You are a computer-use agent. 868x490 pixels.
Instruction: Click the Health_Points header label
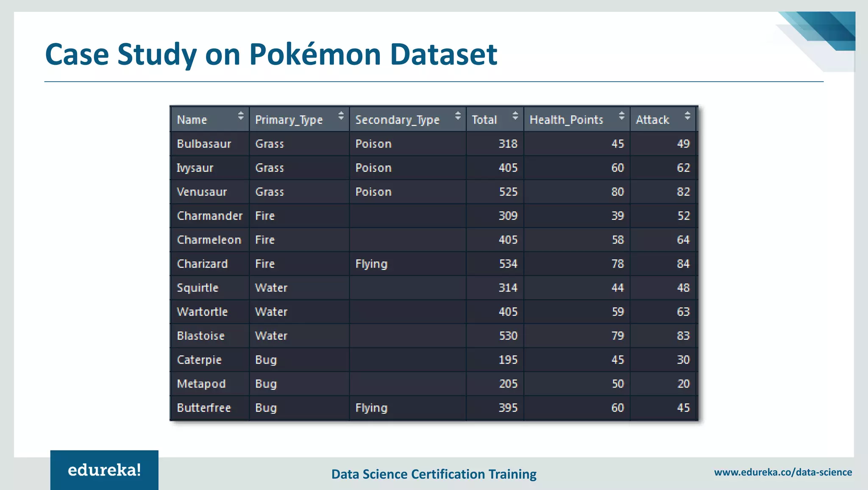coord(566,120)
